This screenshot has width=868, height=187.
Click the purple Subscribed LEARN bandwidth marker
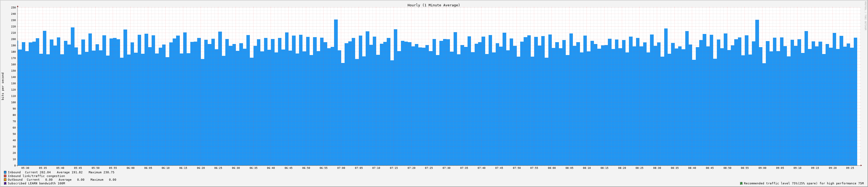click(x=5, y=183)
